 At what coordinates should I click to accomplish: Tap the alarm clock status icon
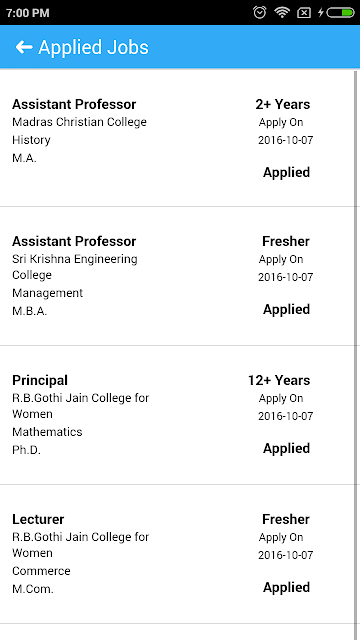[x=260, y=13]
